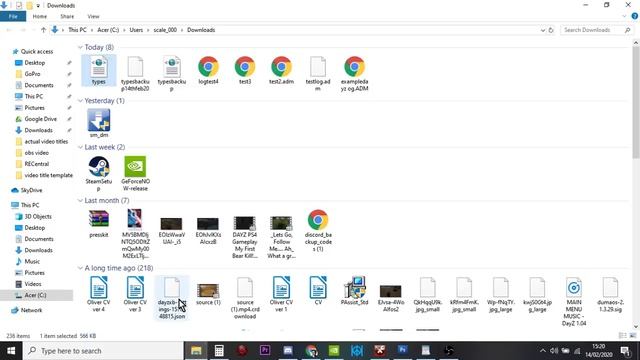Collapse the Last week (2) group
The height and width of the screenshot is (360, 640).
click(80, 147)
